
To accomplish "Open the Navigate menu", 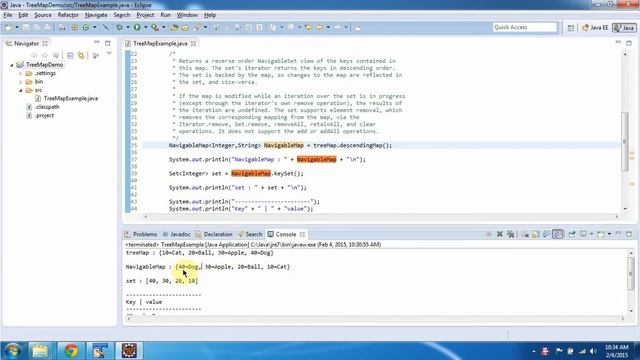I will [96, 15].
